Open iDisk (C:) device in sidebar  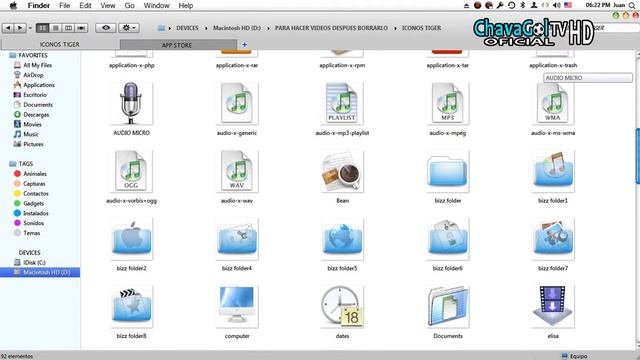coord(30,262)
